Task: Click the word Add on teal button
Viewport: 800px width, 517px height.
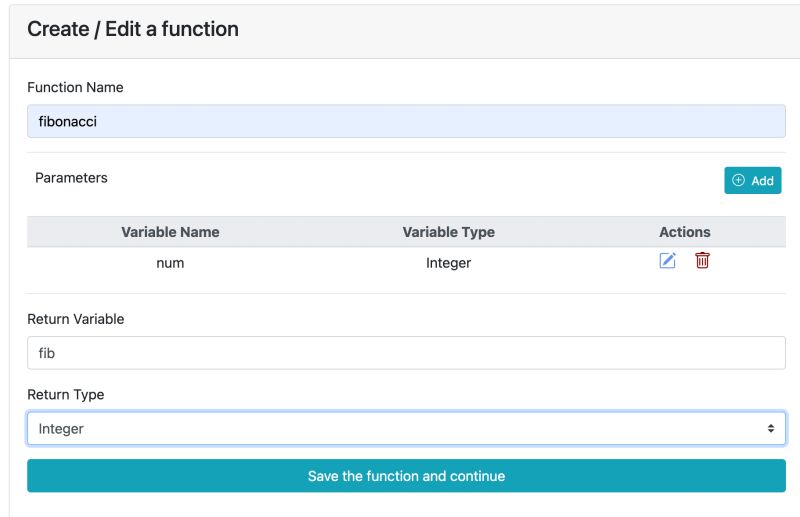Action: [x=762, y=181]
